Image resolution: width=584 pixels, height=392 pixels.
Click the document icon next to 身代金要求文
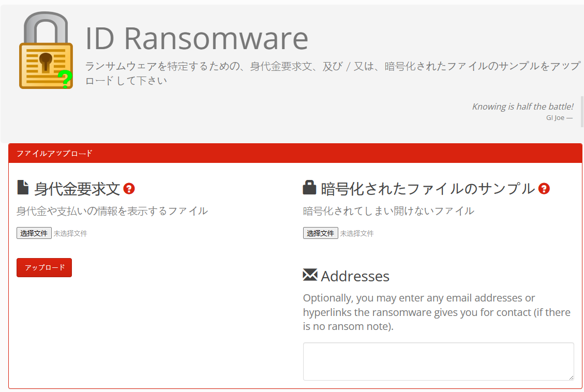click(23, 187)
